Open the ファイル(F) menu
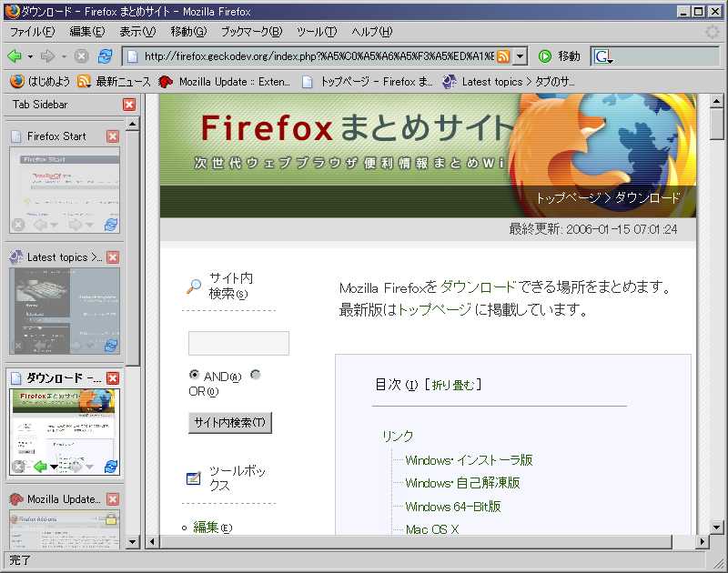 32,32
